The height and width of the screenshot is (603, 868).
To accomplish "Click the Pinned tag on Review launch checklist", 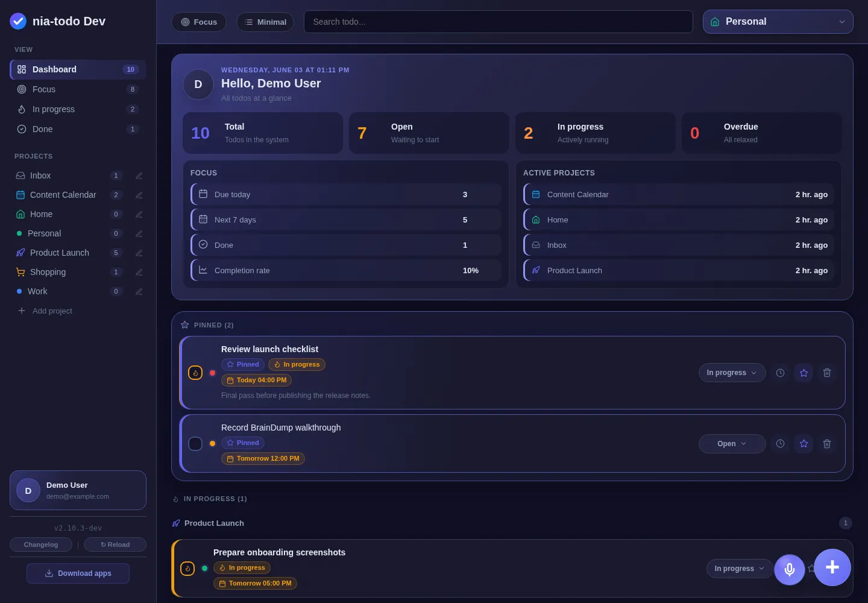I will pyautogui.click(x=243, y=364).
